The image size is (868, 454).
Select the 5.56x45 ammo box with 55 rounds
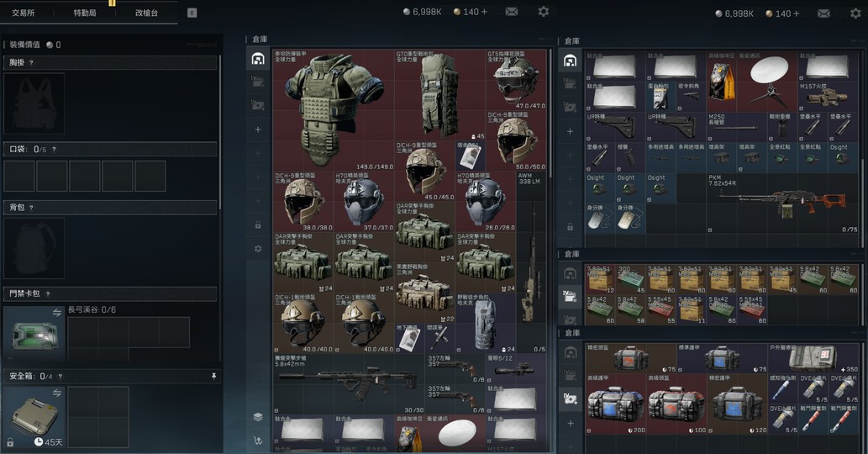(x=661, y=309)
